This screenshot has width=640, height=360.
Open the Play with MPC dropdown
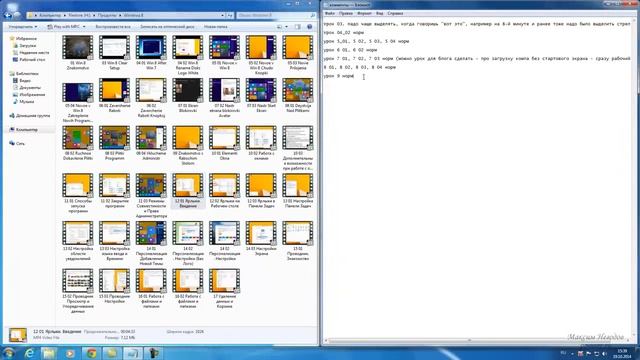(x=84, y=27)
